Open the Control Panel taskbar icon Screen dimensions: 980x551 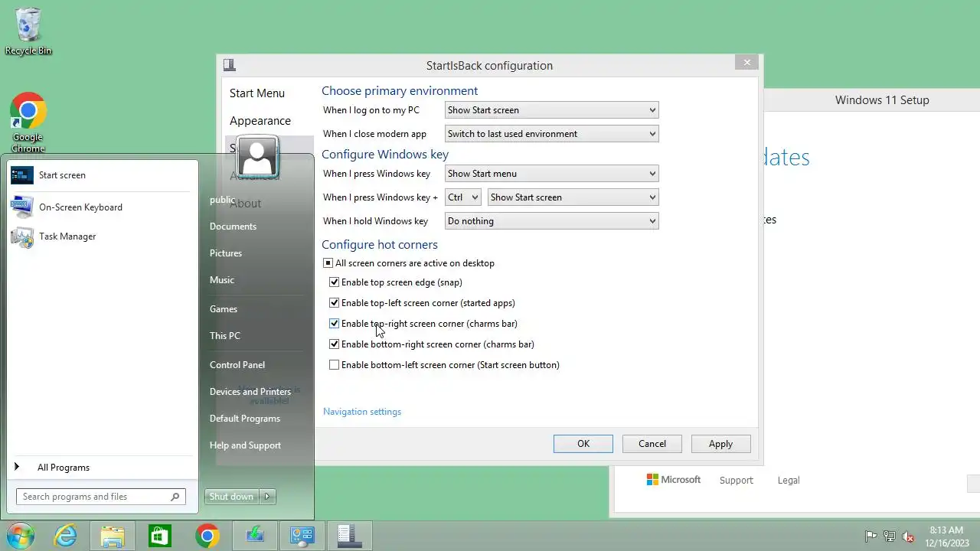tap(302, 536)
